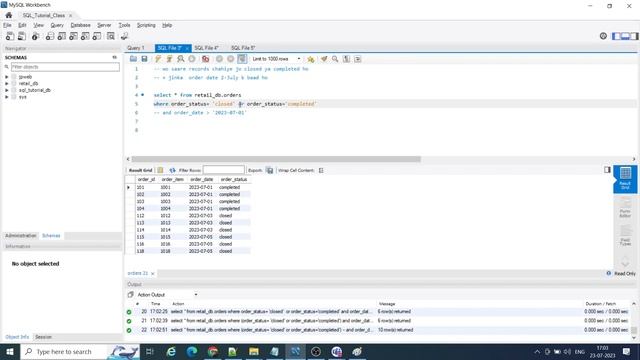
Task: Select the Result Grid side panel button
Action: [625, 178]
